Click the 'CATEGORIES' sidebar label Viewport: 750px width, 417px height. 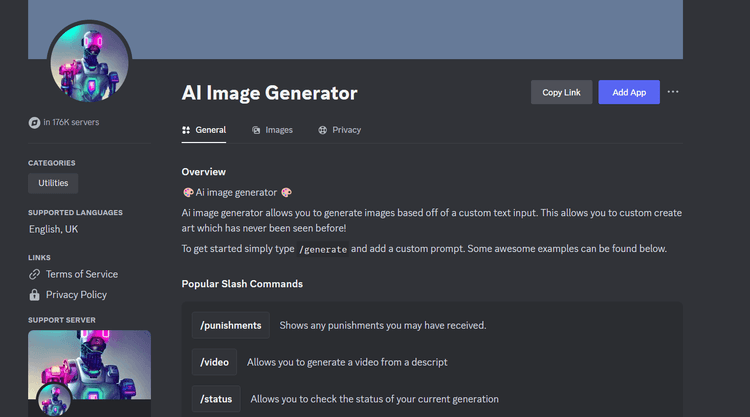click(52, 163)
